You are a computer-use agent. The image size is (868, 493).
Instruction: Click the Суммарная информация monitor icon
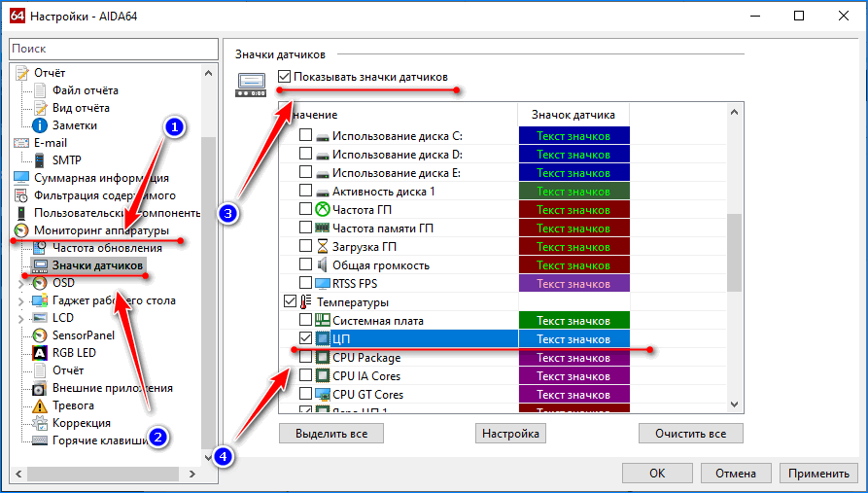pos(21,178)
